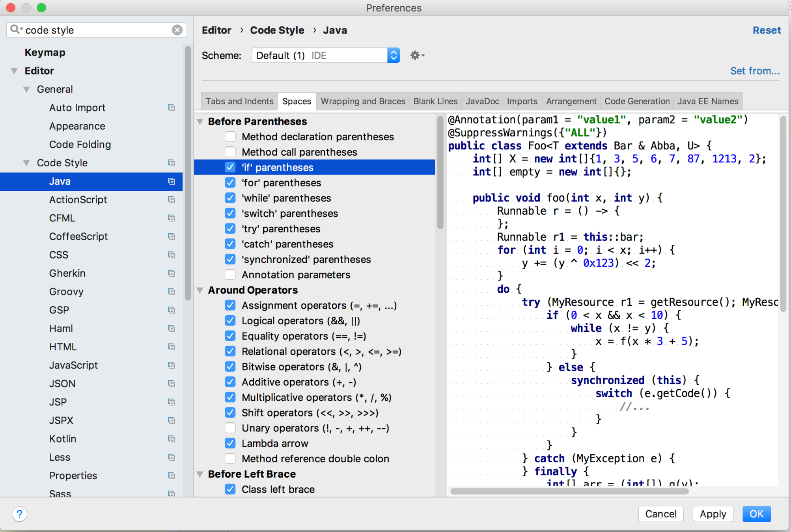791x532 pixels.
Task: Uncheck the 'while' parentheses option
Action: coord(230,198)
